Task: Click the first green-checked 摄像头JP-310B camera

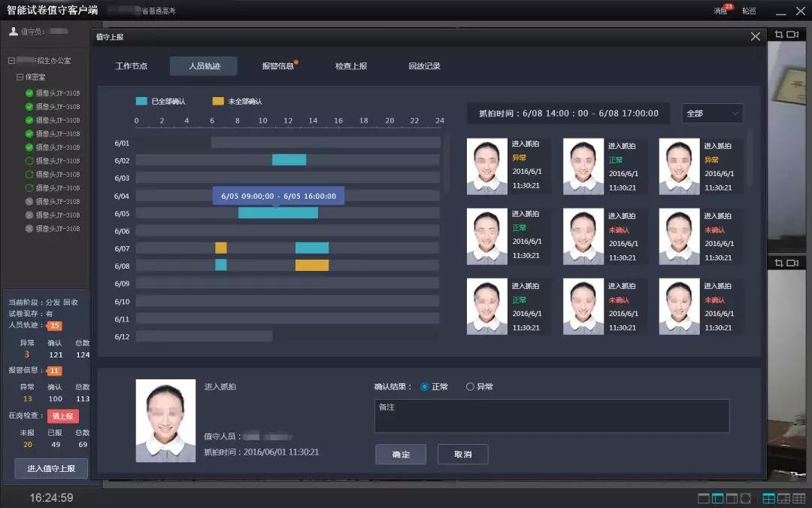Action: pyautogui.click(x=29, y=93)
